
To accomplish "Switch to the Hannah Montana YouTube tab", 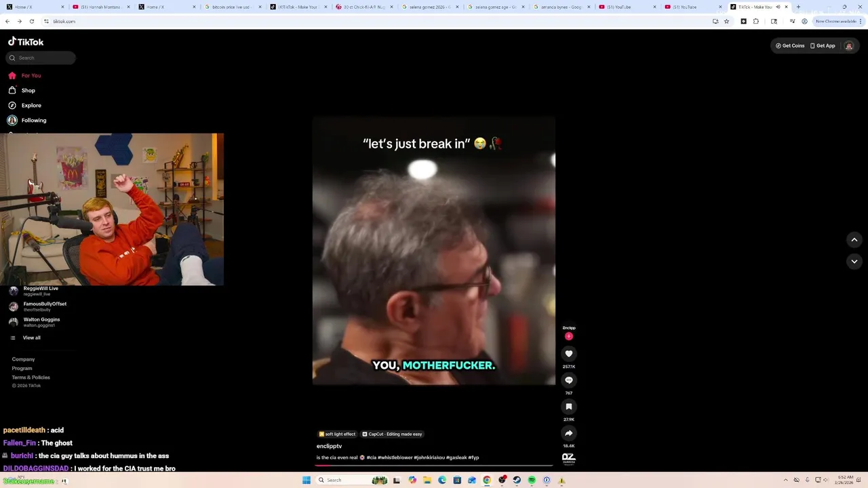I will pyautogui.click(x=101, y=7).
